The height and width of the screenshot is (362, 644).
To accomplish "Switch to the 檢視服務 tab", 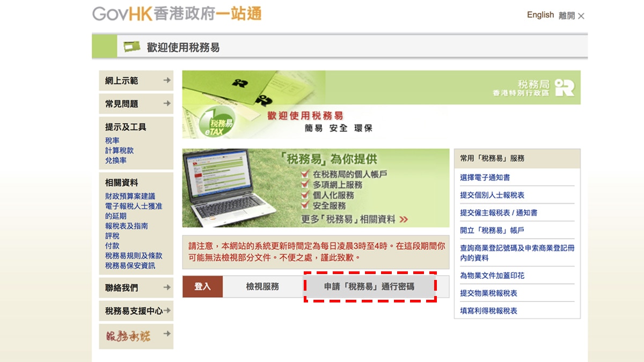I will point(262,286).
